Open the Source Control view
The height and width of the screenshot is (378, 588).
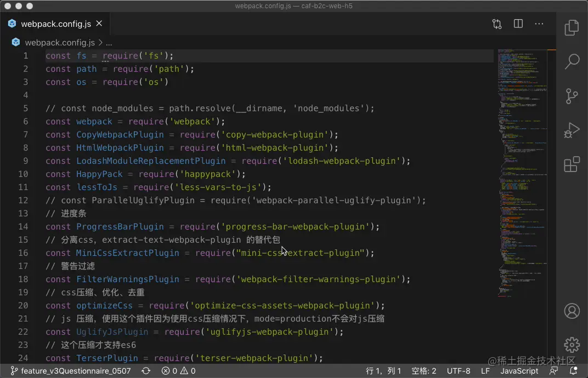pos(572,96)
